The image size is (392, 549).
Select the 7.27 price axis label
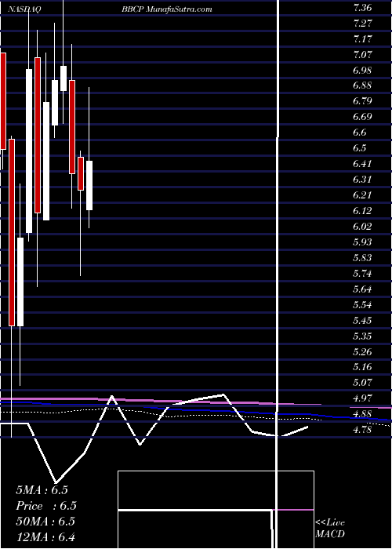click(x=362, y=24)
